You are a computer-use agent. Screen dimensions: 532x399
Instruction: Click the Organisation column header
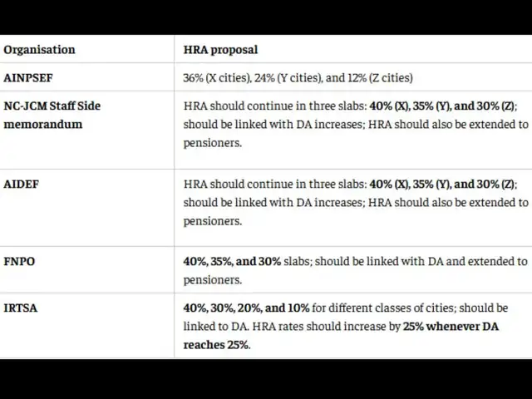click(39, 50)
